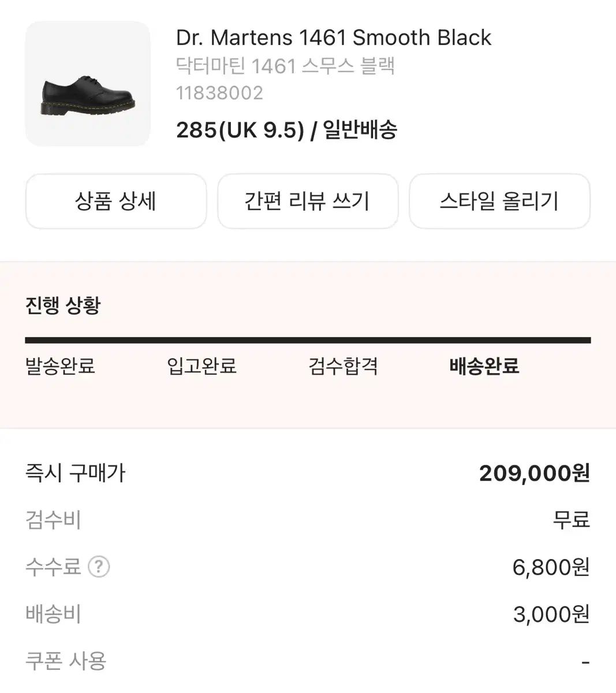Tap the 간편 리뷰 쓰기 button
The image size is (616, 693).
[x=308, y=202]
